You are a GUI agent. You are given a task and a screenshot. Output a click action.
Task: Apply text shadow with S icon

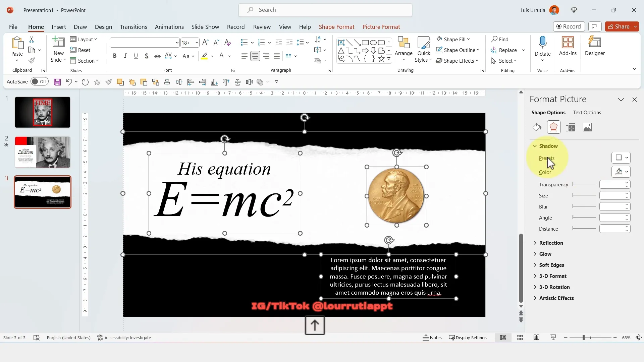pos(147,56)
